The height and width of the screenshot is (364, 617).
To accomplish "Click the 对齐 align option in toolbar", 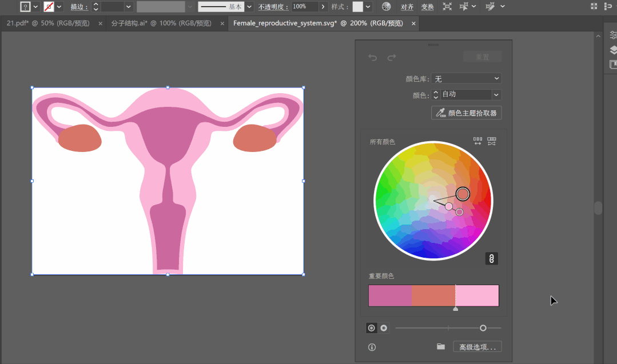I will click(407, 7).
